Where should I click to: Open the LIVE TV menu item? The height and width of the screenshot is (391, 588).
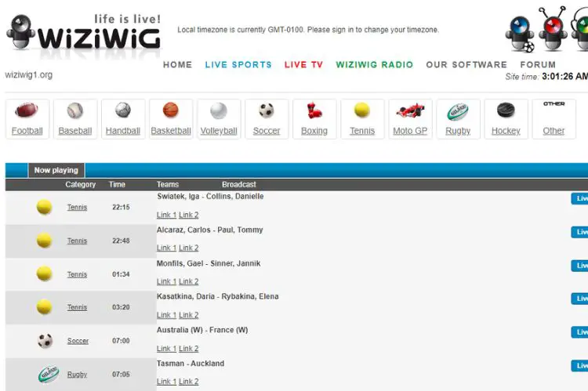(303, 64)
